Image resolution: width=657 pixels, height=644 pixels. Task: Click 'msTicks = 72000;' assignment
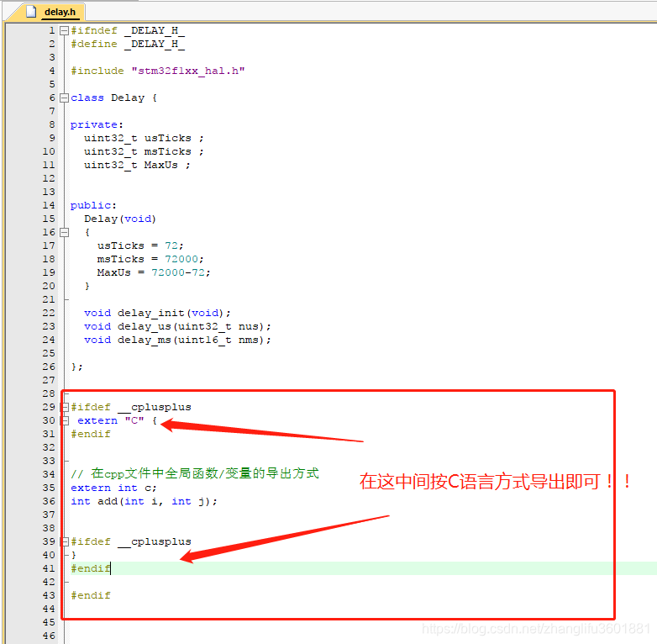point(150,259)
